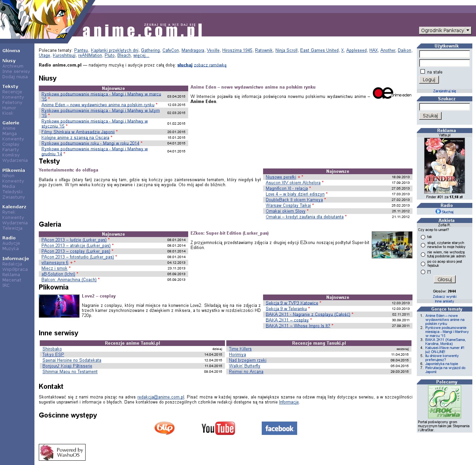The height and width of the screenshot is (465, 476).
Task: Open the Krokmania logo in Polecamy
Action: 444,402
